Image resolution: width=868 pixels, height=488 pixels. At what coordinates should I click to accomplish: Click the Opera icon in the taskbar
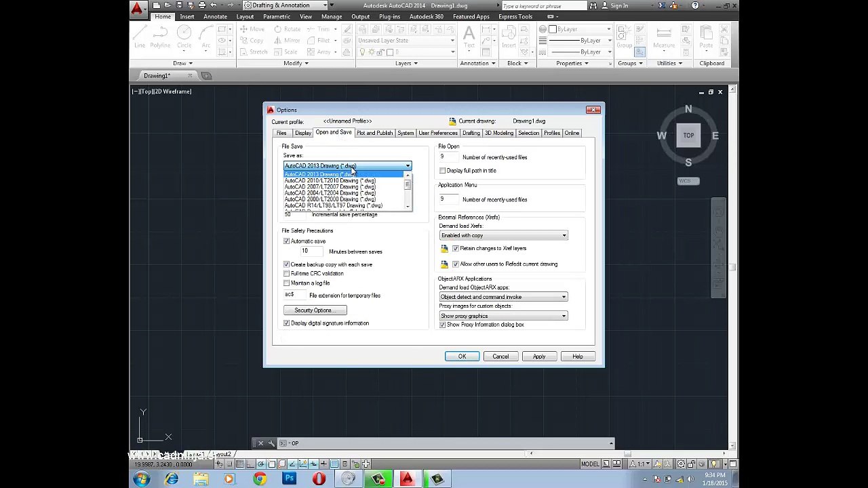pyautogui.click(x=319, y=479)
